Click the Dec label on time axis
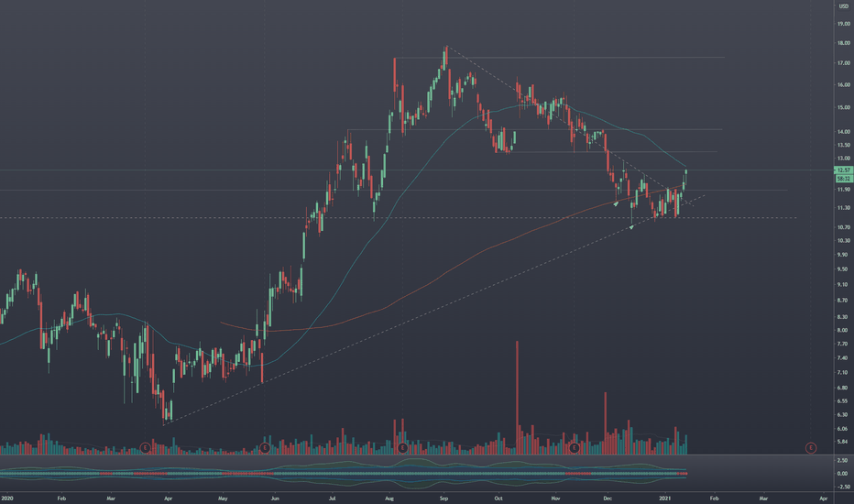Image resolution: width=854 pixels, height=504 pixels. click(608, 499)
